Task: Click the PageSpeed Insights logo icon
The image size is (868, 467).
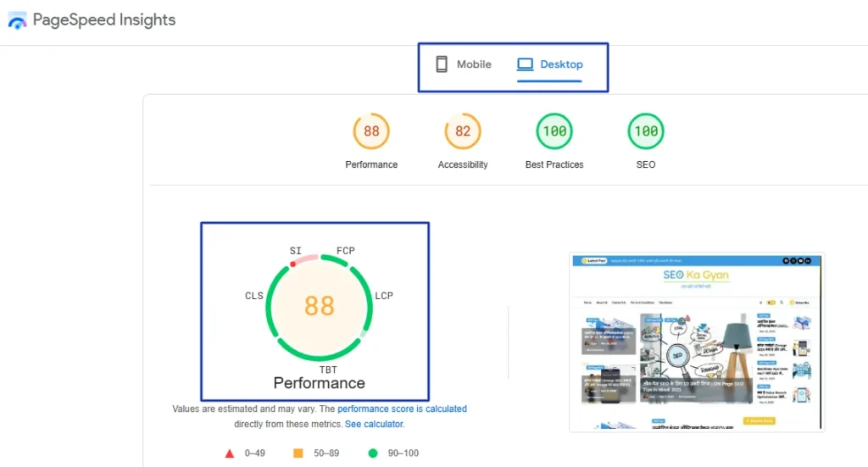Action: 18,20
